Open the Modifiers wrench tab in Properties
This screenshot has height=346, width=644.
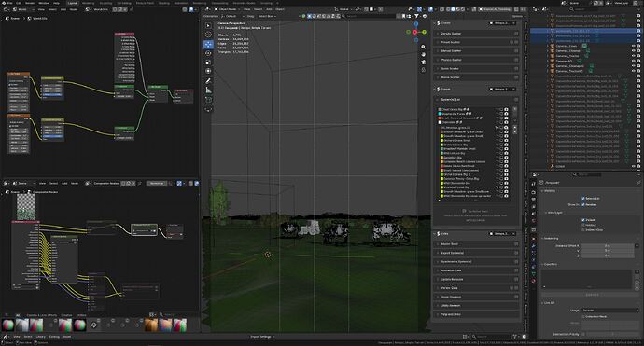pos(534,246)
